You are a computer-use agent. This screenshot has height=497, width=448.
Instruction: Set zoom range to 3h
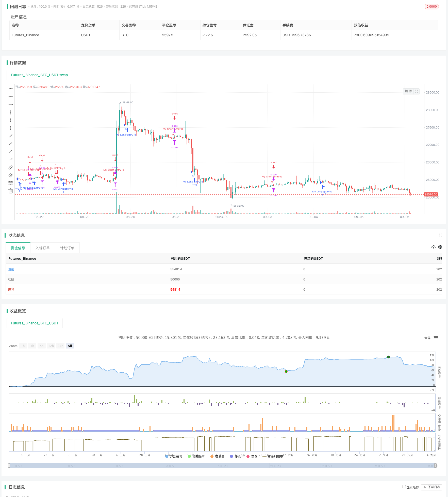point(32,346)
